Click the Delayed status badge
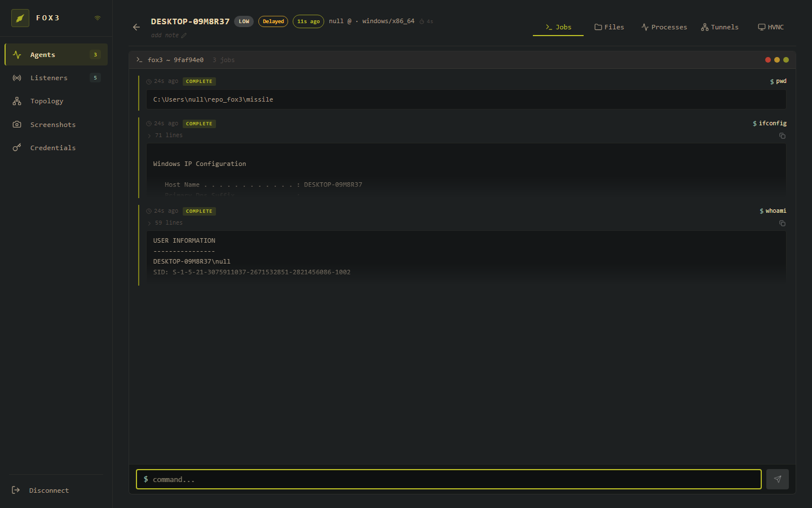Viewport: 812px width, 508px height. coord(273,21)
